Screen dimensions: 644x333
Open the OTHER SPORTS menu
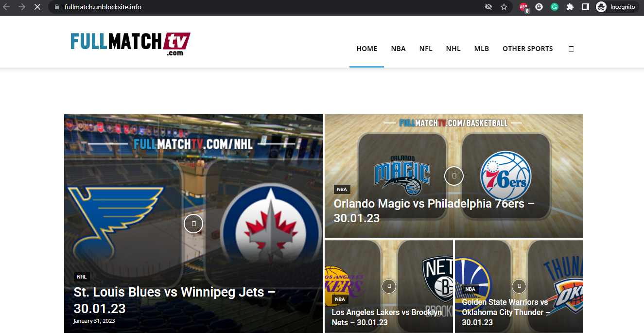(528, 49)
